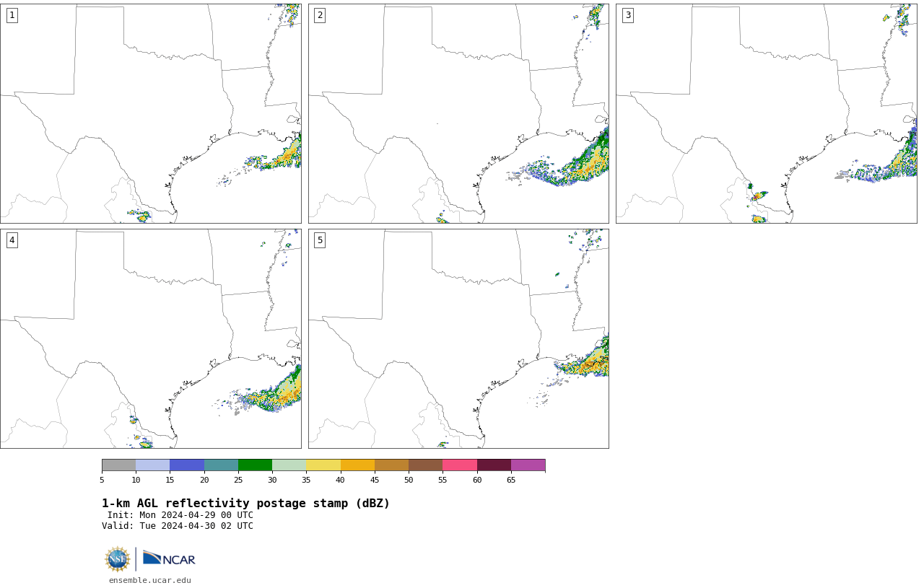Viewport: 924px width, 588px height.
Task: Open postage stamp panel 1
Action: click(151, 113)
